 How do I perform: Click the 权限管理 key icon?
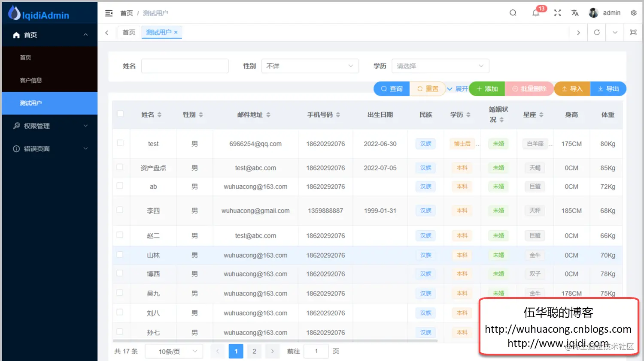[x=16, y=126]
